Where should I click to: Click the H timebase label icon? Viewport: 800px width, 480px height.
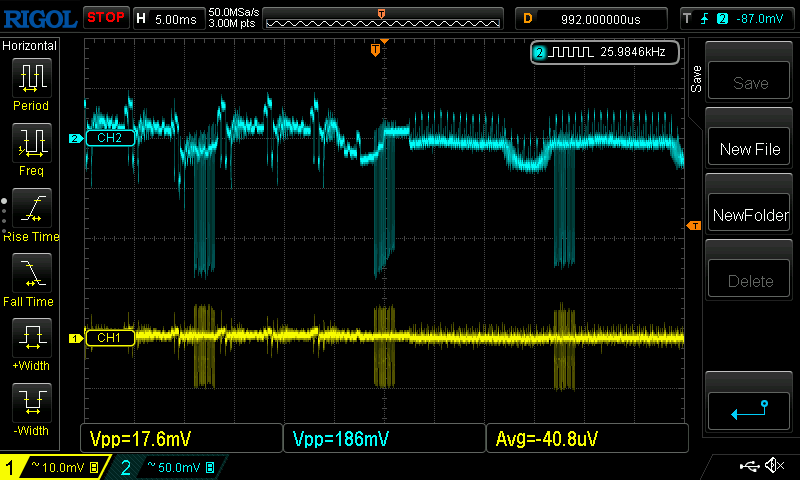coord(141,19)
